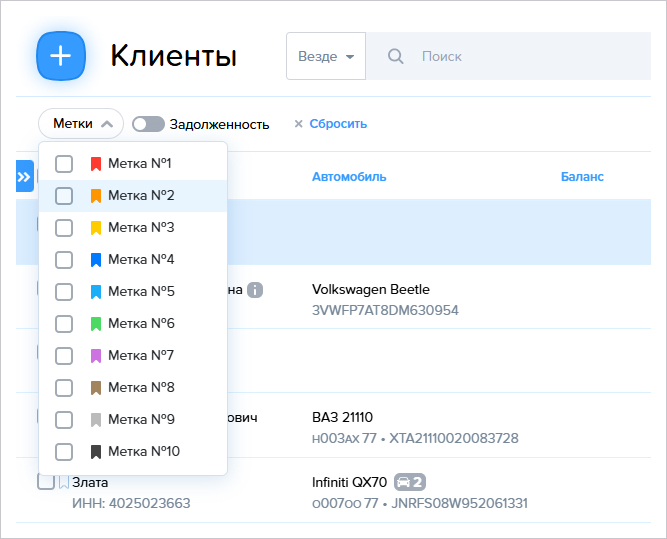Select the checkbox for client Злата
The image size is (667, 539).
46,482
